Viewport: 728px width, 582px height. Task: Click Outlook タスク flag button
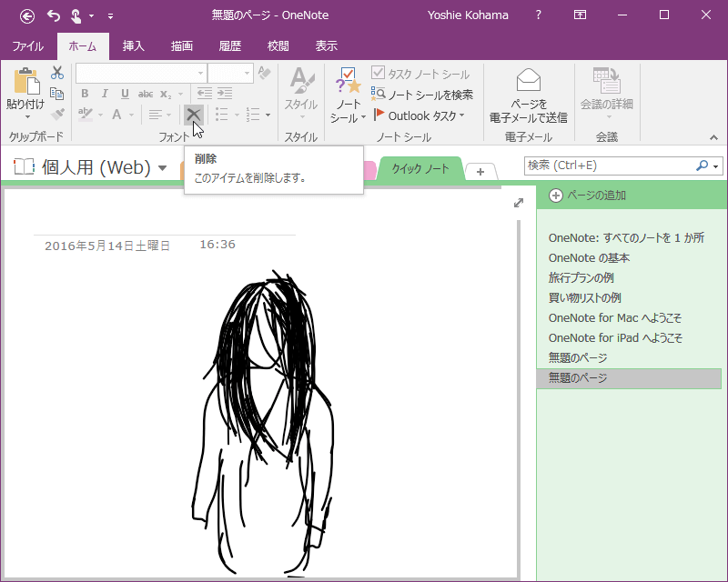[418, 115]
